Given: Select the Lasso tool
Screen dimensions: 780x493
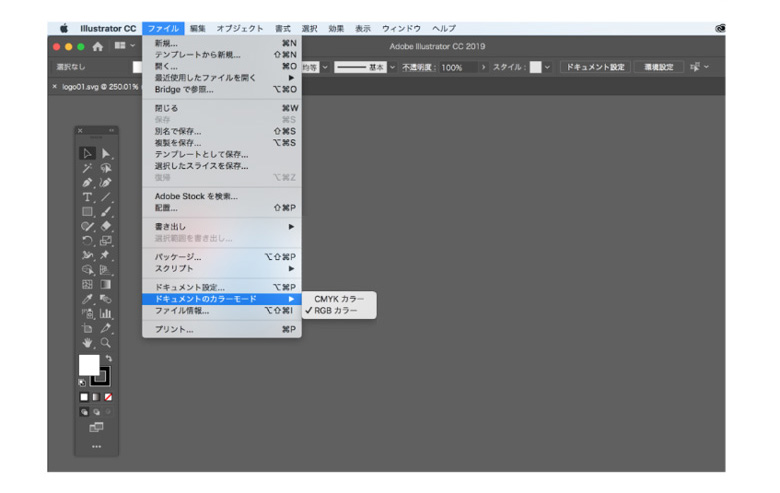Looking at the screenshot, I should pyautogui.click(x=105, y=168).
